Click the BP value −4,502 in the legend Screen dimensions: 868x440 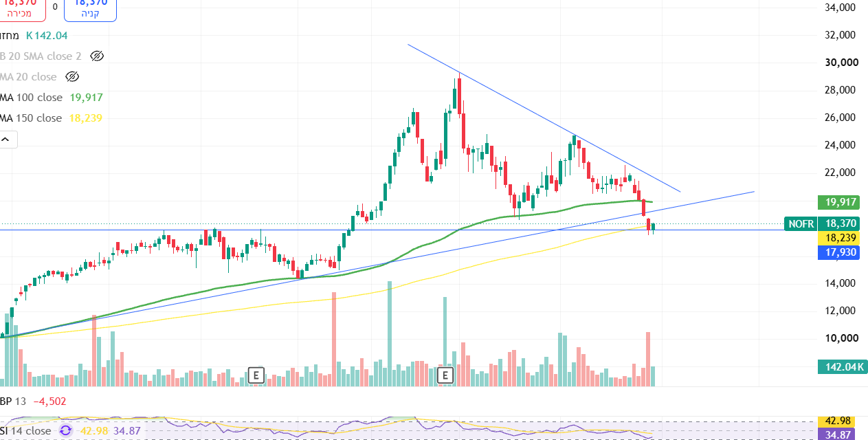pyautogui.click(x=49, y=401)
